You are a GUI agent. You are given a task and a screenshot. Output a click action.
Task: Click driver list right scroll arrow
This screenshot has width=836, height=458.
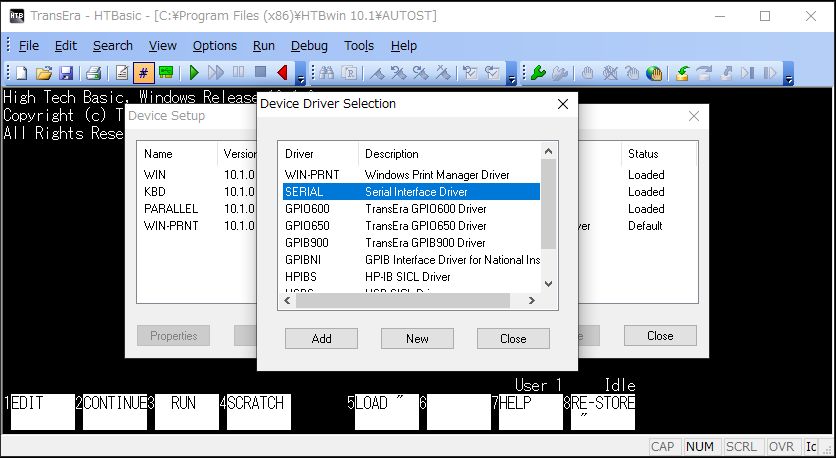(532, 301)
